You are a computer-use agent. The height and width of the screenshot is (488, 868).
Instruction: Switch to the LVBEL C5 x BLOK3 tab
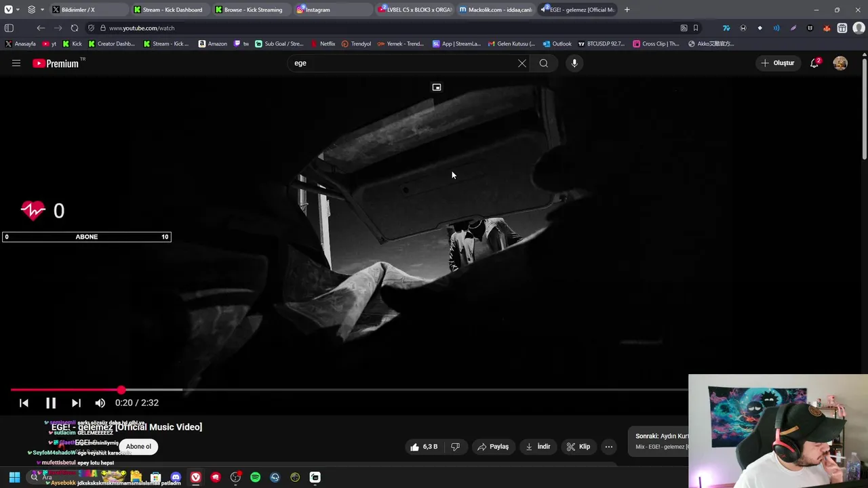[x=414, y=9]
